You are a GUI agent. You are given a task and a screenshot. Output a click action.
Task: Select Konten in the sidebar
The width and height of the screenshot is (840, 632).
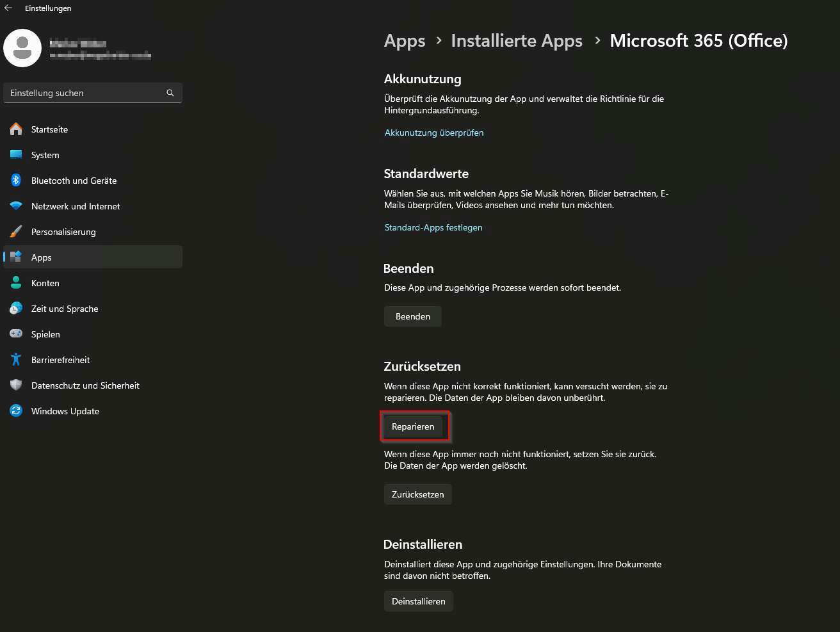click(x=93, y=283)
